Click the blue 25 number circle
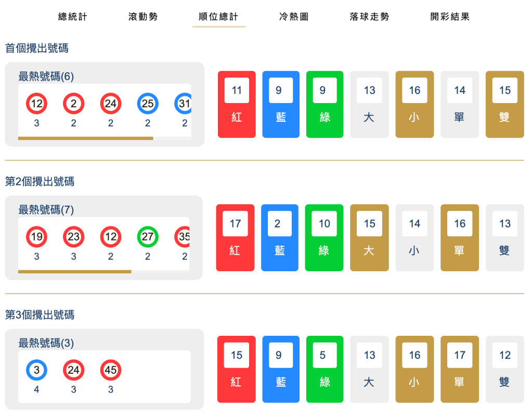Image resolution: width=532 pixels, height=417 pixels. pos(148,103)
